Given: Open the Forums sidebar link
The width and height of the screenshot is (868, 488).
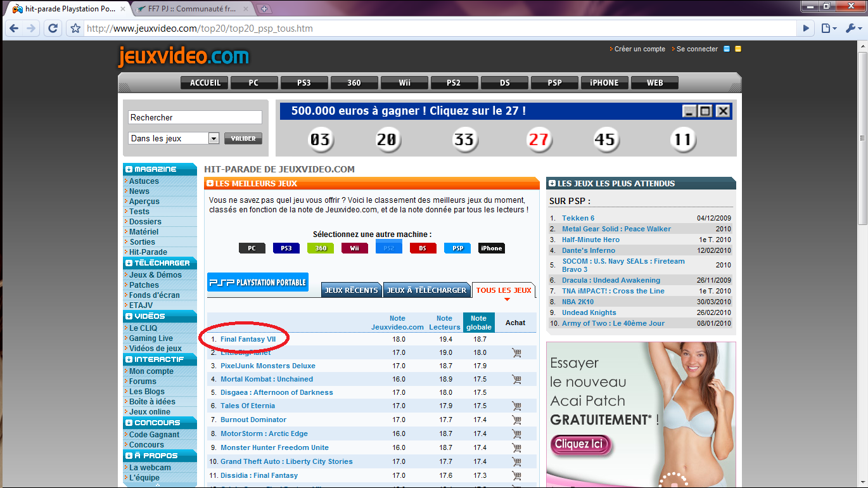Looking at the screenshot, I should coord(143,382).
